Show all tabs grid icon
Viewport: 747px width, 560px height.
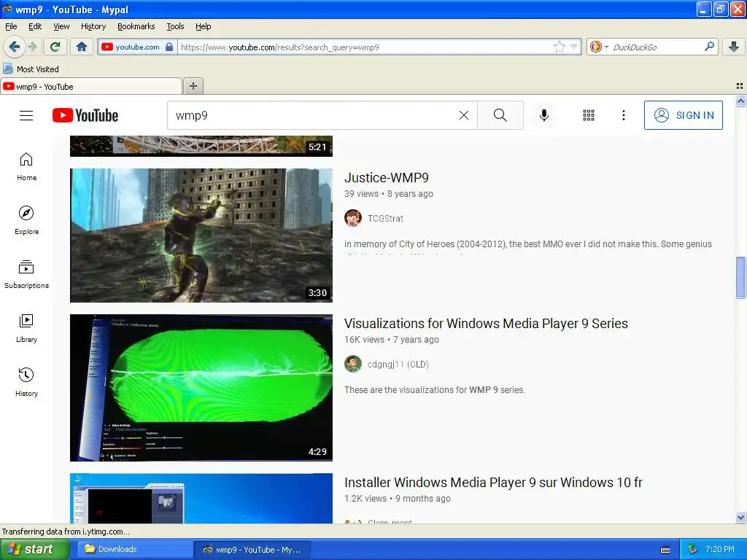[740, 86]
